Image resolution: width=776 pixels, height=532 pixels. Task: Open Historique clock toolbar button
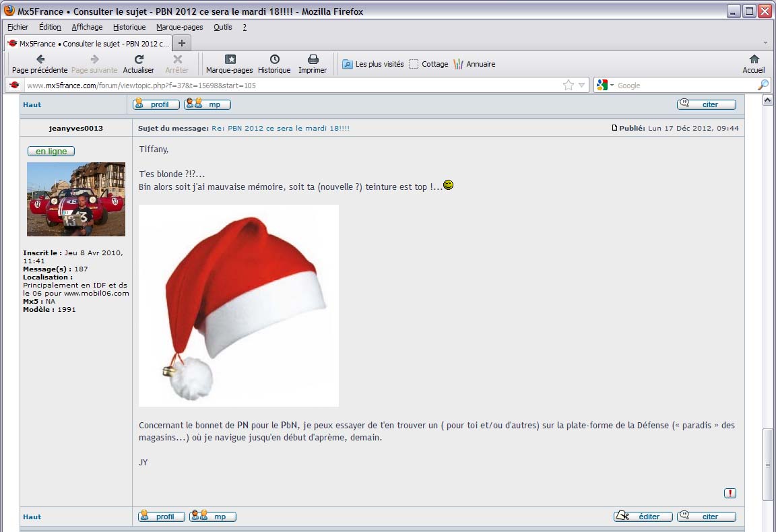[274, 64]
